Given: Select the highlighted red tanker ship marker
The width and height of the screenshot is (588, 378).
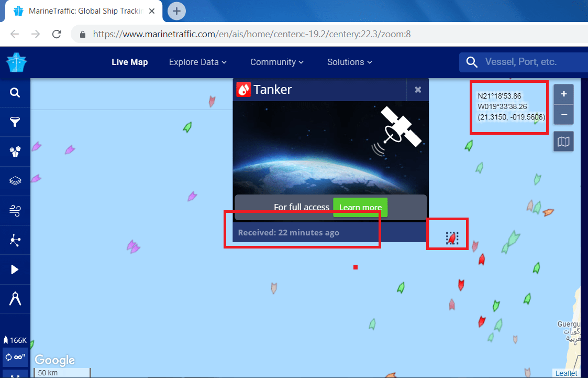Looking at the screenshot, I should (x=452, y=238).
